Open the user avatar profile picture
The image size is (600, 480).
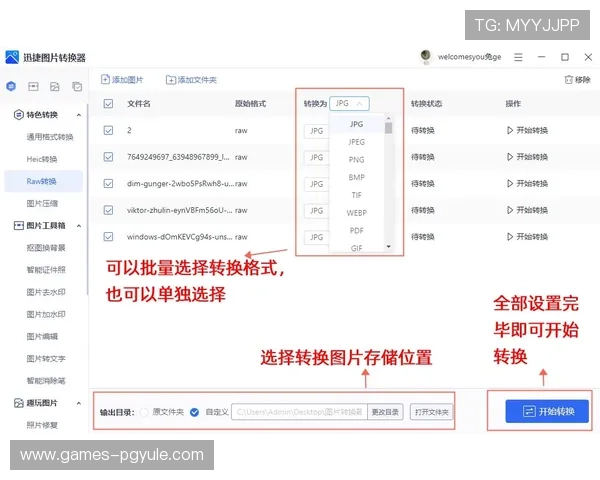pos(426,57)
